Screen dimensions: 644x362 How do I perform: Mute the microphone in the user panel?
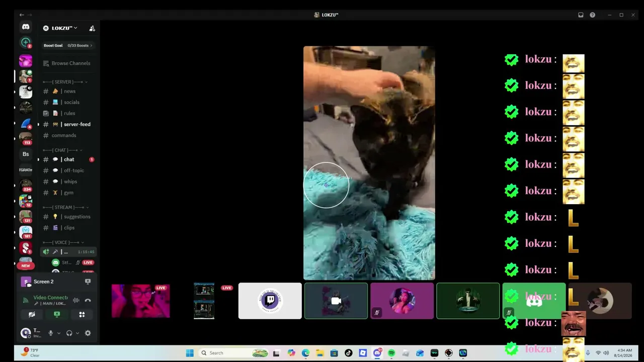click(50, 333)
